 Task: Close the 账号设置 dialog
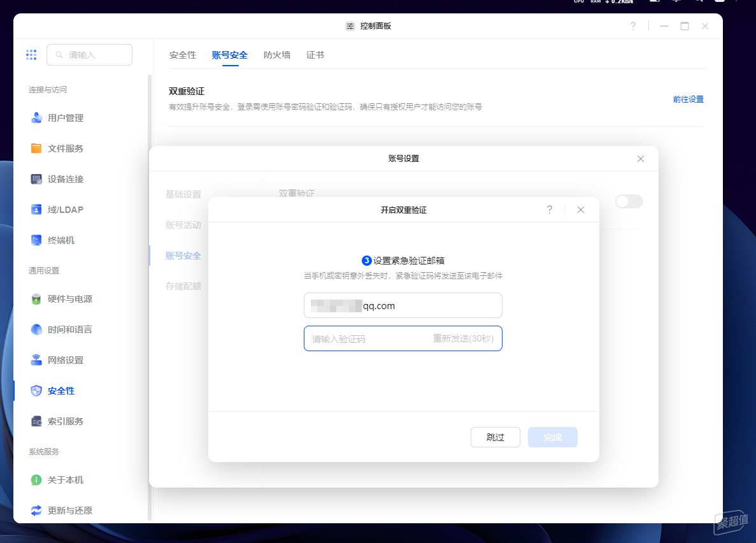coord(641,159)
